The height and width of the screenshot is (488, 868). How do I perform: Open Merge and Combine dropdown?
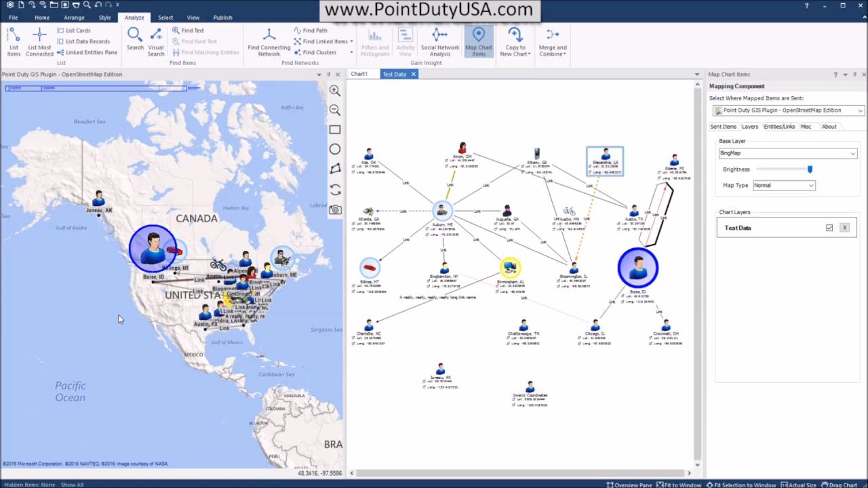[553, 42]
